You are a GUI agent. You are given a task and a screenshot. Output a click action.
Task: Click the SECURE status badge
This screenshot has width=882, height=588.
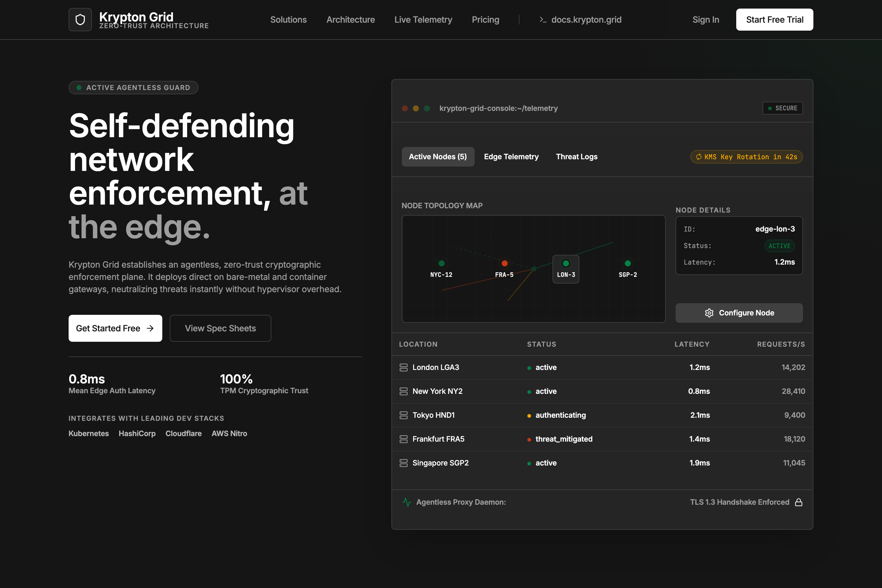pos(783,108)
